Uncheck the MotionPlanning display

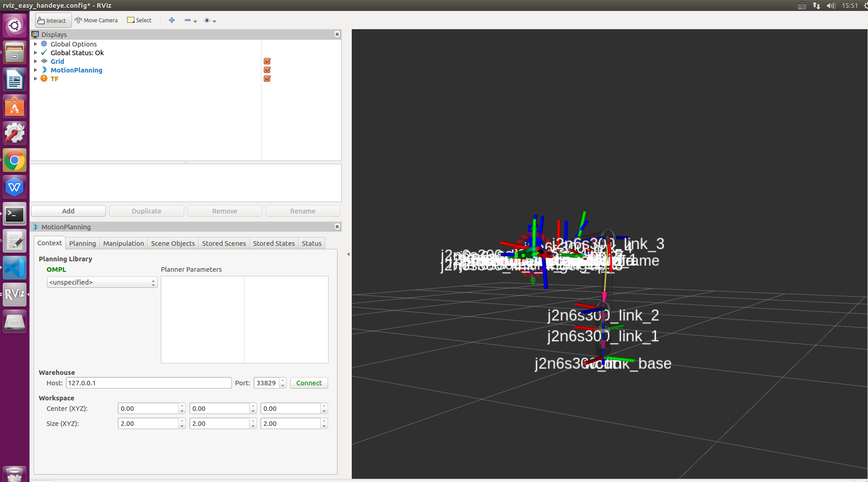267,70
